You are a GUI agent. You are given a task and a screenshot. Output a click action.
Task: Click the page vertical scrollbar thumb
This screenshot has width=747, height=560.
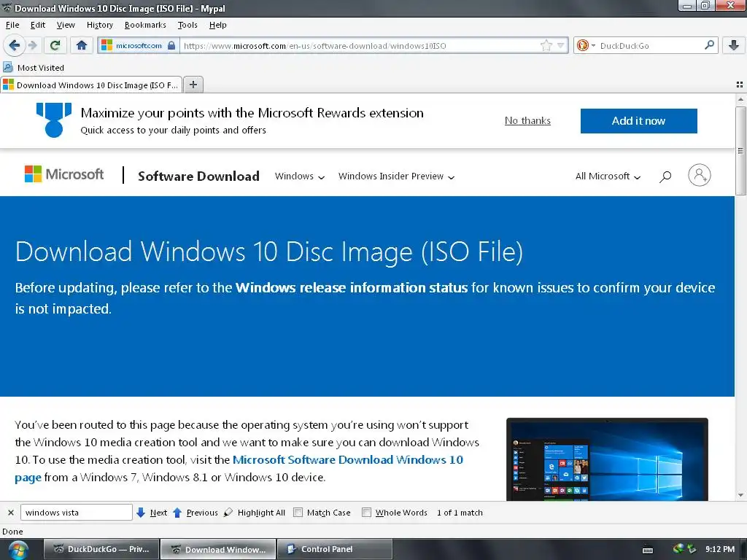click(x=740, y=151)
